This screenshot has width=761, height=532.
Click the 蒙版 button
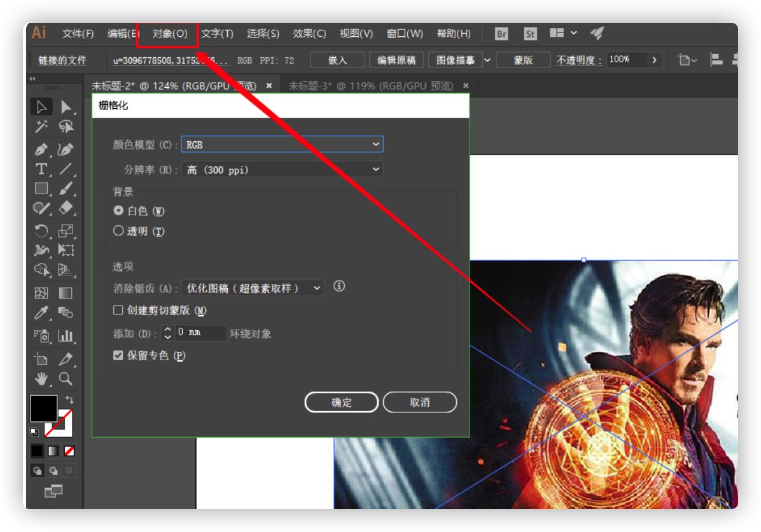click(523, 60)
